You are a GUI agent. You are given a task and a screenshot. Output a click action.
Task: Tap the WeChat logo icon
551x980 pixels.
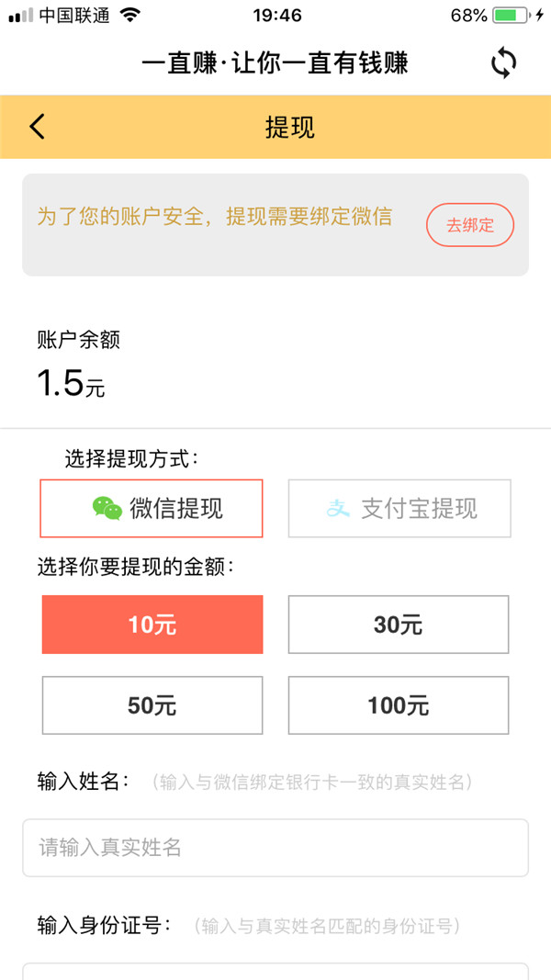pyautogui.click(x=107, y=508)
